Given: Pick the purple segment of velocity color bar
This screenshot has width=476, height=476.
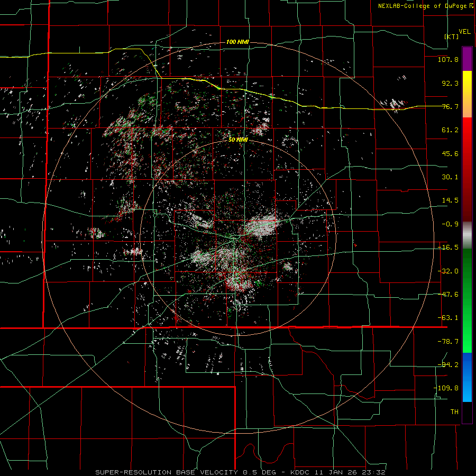Looking at the screenshot, I should tap(467, 59).
